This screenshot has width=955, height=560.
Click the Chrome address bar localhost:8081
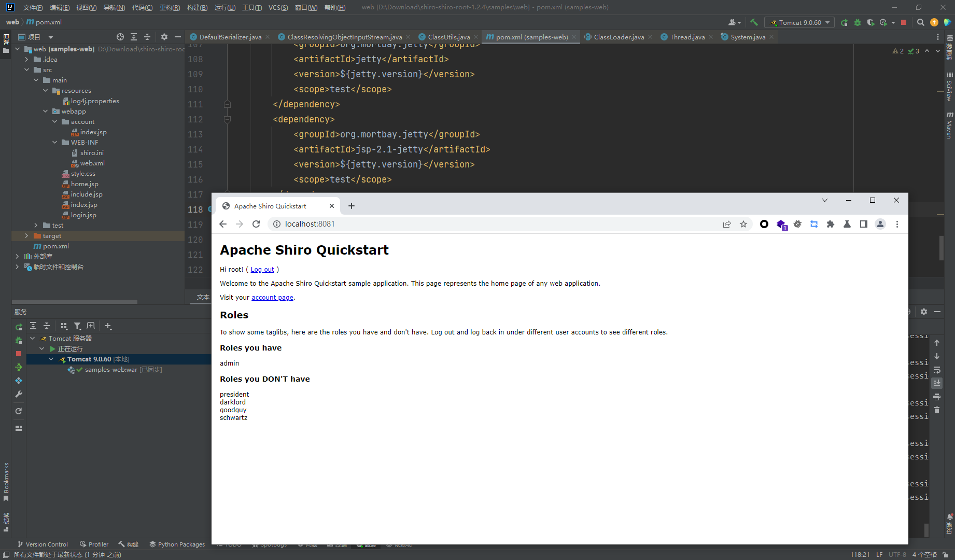pyautogui.click(x=310, y=224)
